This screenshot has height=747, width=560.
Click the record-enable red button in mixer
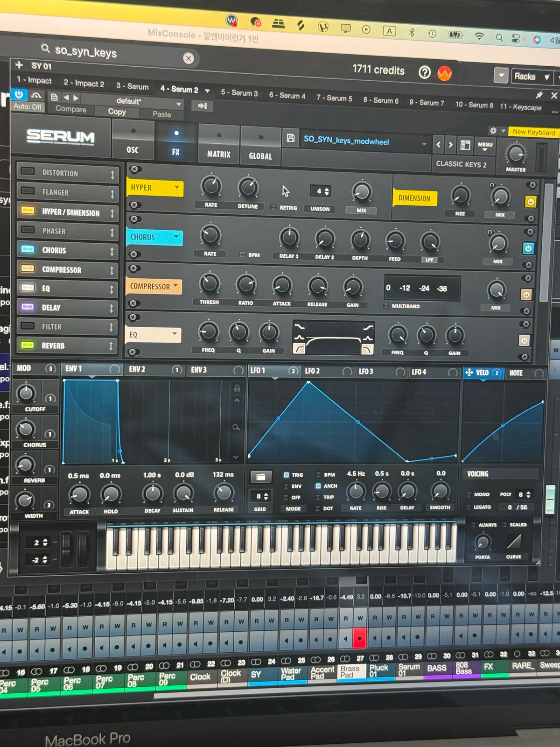(359, 638)
